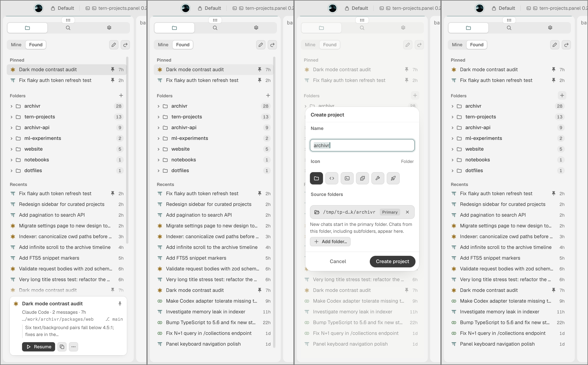Viewport: 588px width, 365px height.
Task: Focus the Name field containing archivr
Action: [362, 145]
